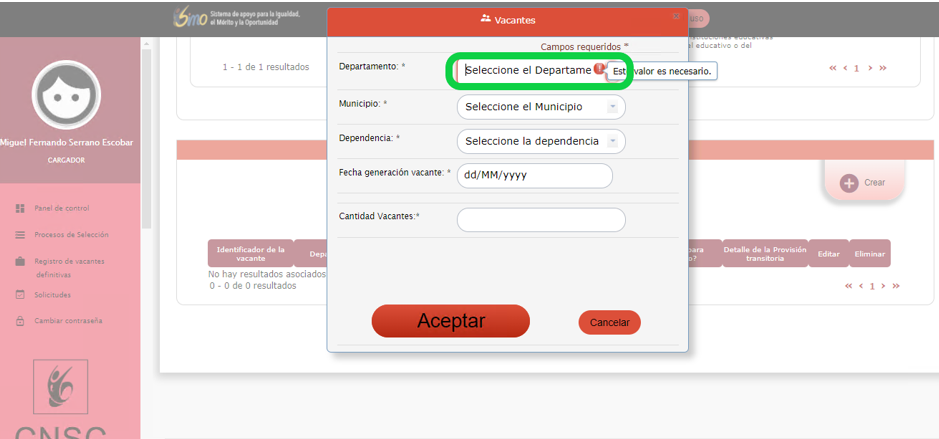Expand the Municipio selection dropdown
939x439 pixels.
pyautogui.click(x=540, y=107)
